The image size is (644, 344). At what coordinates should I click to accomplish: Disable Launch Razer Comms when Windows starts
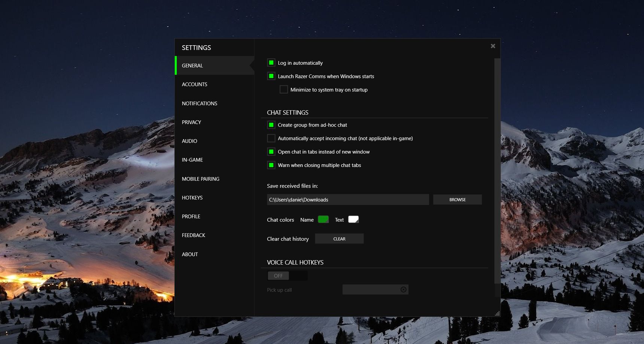pyautogui.click(x=271, y=76)
